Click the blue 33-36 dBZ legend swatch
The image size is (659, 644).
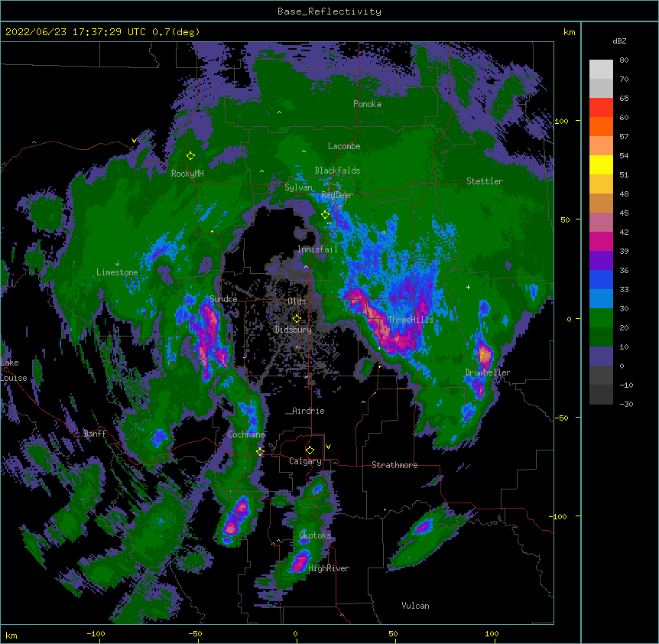[x=601, y=279]
